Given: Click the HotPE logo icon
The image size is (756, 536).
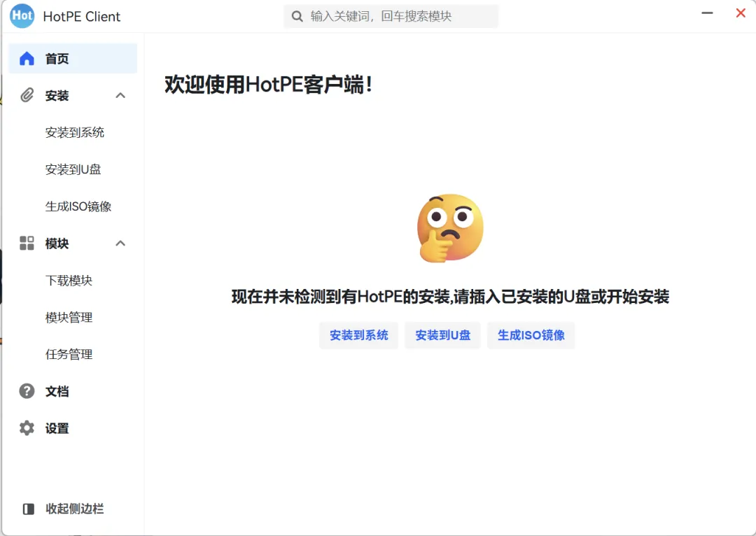Looking at the screenshot, I should 22,16.
